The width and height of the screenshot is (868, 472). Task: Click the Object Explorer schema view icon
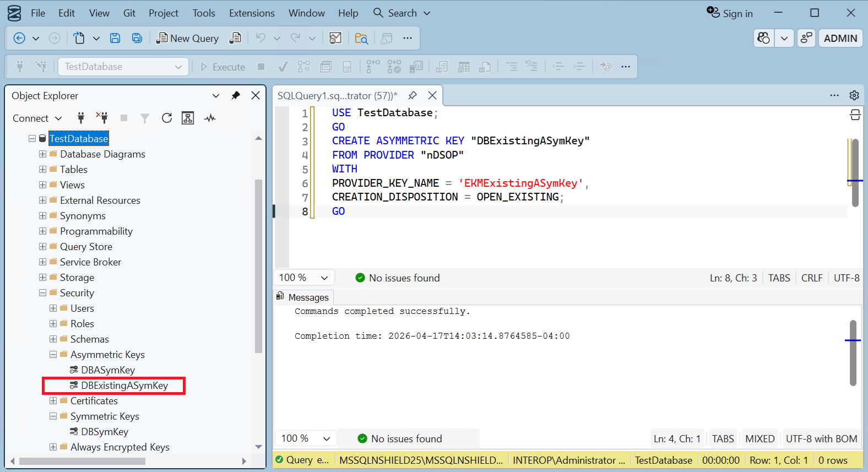[x=188, y=118]
